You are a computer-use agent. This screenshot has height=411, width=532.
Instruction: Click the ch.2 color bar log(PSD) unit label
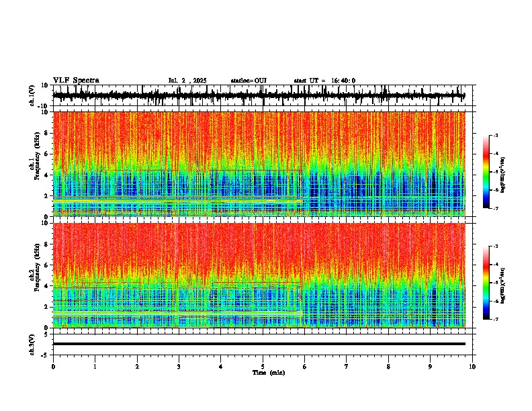pyautogui.click(x=503, y=285)
